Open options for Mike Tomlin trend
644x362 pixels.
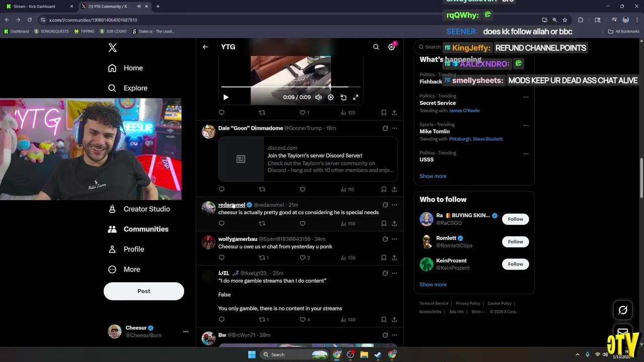[x=526, y=125]
